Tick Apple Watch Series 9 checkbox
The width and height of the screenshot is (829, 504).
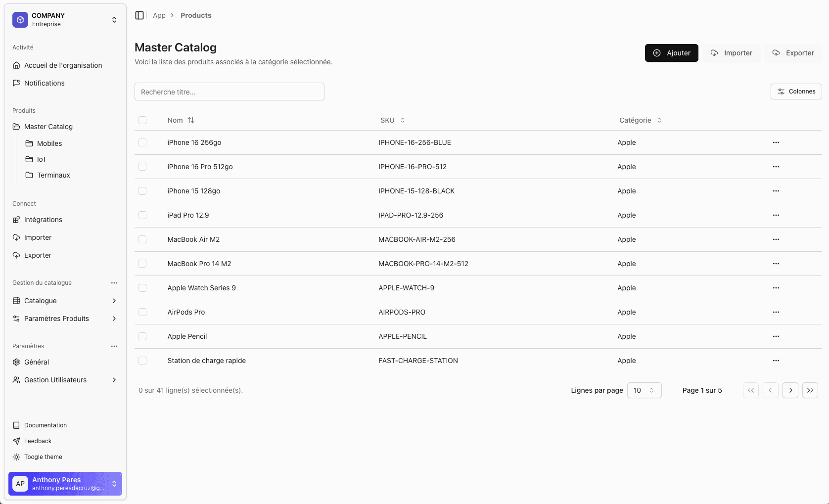pos(142,288)
